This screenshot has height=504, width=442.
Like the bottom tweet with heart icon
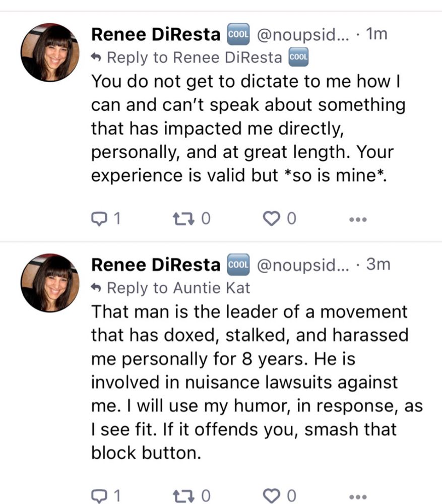[x=272, y=495]
